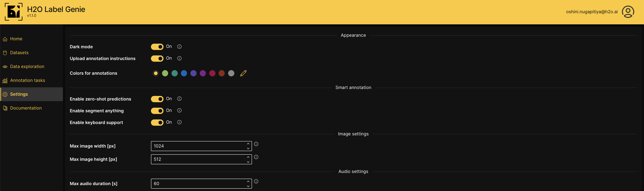
Task: Toggle Dark mode off
Action: pyautogui.click(x=157, y=47)
